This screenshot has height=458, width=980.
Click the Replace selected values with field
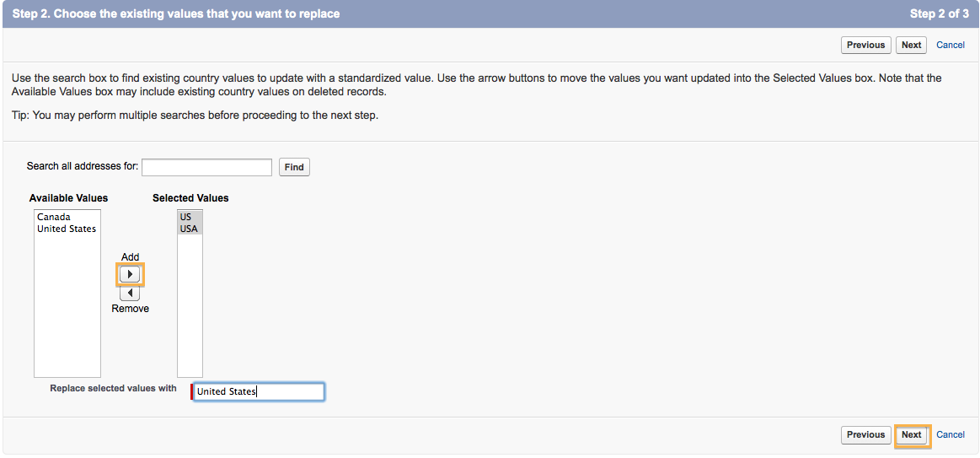click(x=259, y=391)
